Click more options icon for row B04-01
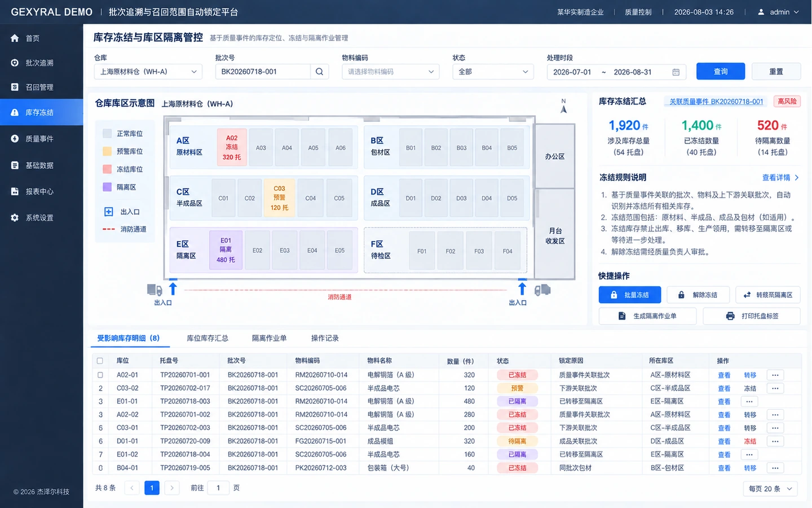Viewport: 812px width, 508px height. click(x=775, y=468)
